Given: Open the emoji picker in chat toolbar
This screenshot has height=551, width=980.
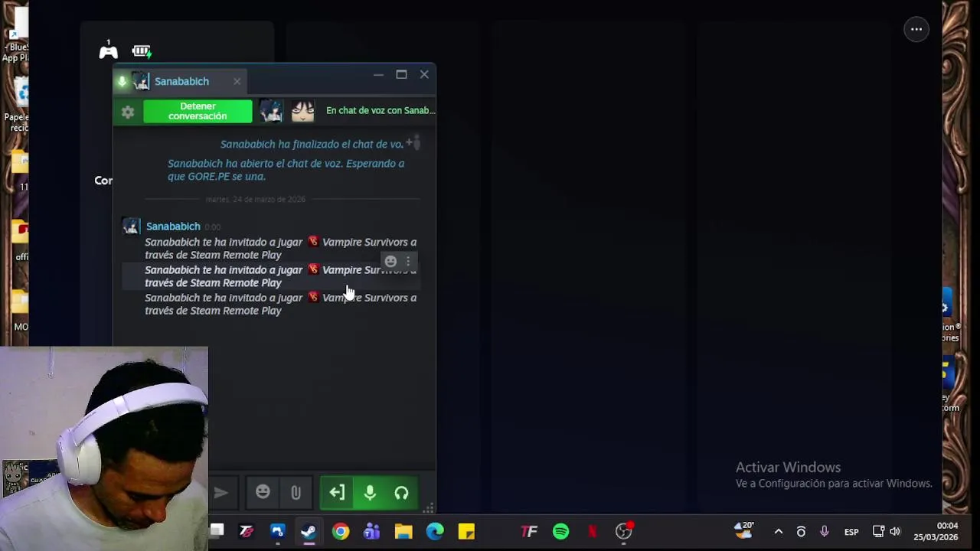Looking at the screenshot, I should [263, 492].
